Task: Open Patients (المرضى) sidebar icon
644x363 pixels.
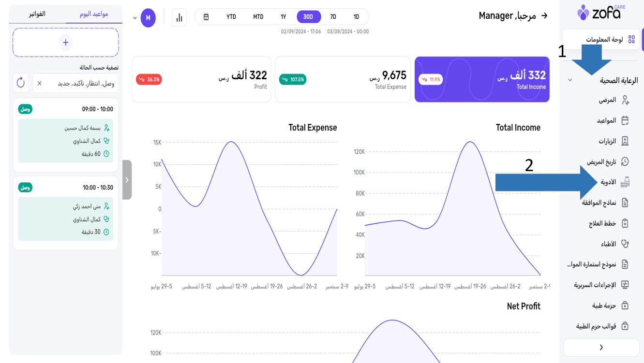Action: 625,100
